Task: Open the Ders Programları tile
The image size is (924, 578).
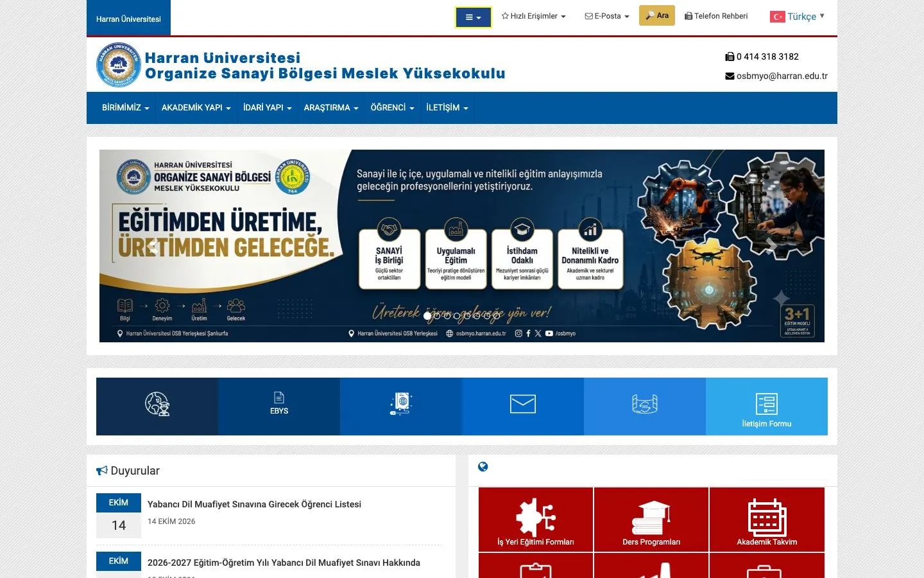Action: tap(651, 520)
